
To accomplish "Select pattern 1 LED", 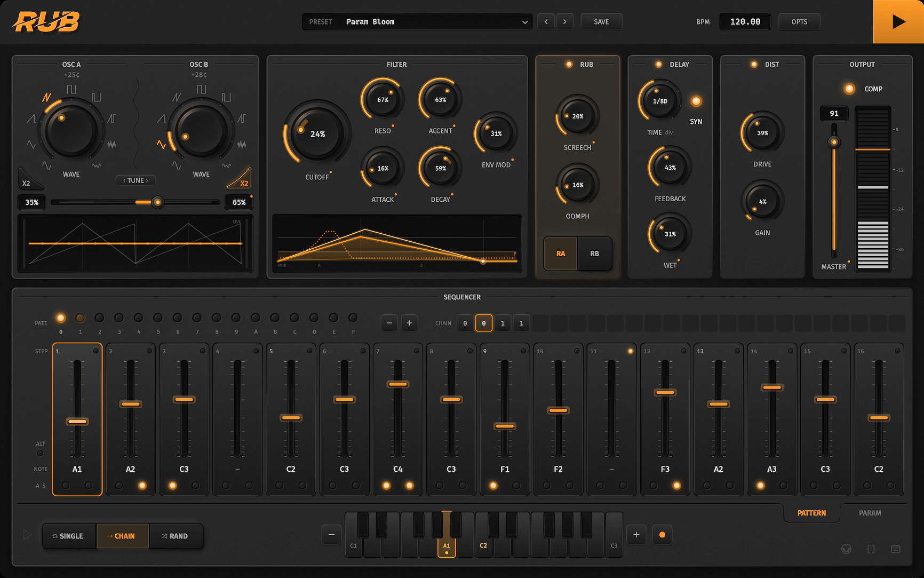I will (x=80, y=318).
